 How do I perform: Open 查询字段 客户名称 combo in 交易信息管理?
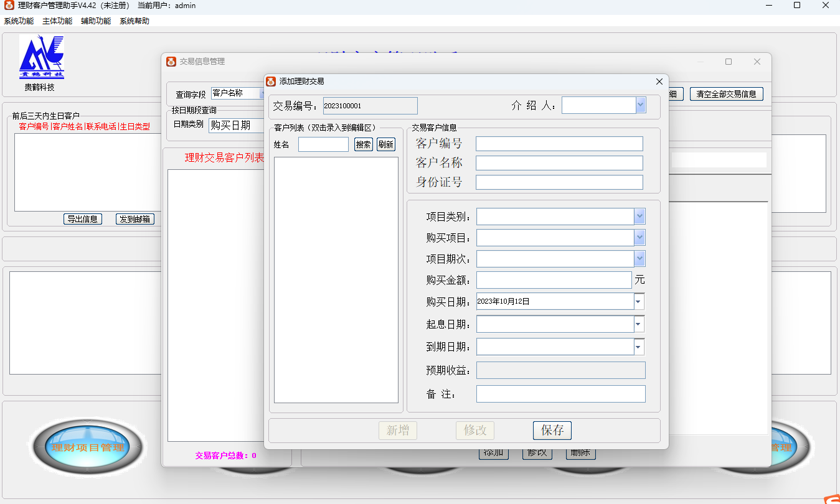point(237,93)
